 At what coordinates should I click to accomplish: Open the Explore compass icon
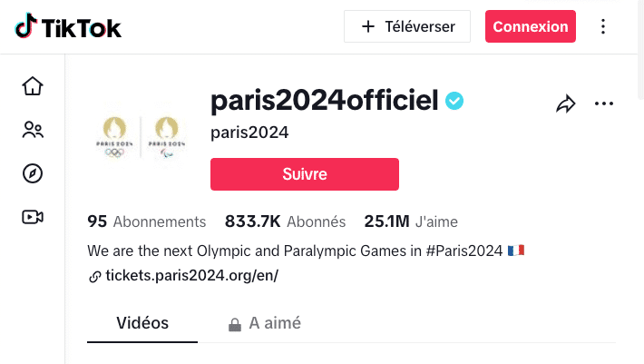(x=33, y=173)
